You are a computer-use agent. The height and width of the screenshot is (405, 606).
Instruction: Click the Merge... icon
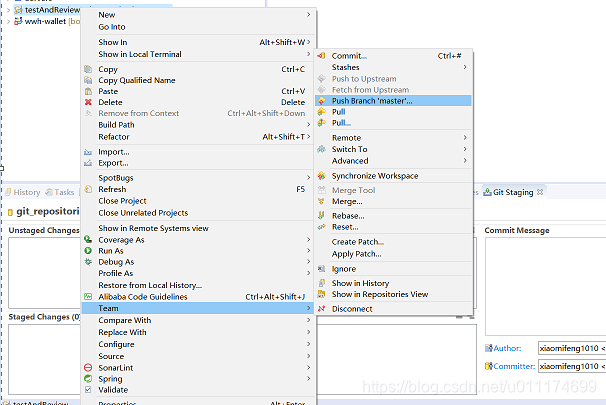coord(321,201)
